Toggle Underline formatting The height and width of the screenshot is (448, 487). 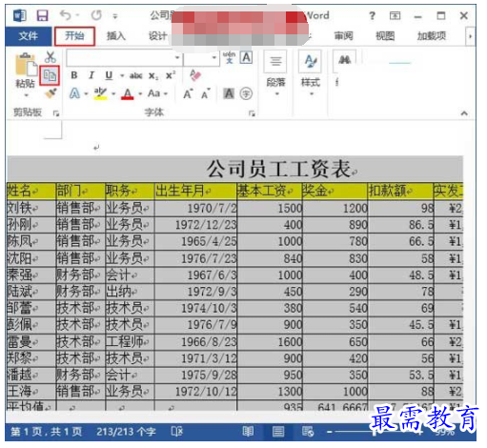109,75
